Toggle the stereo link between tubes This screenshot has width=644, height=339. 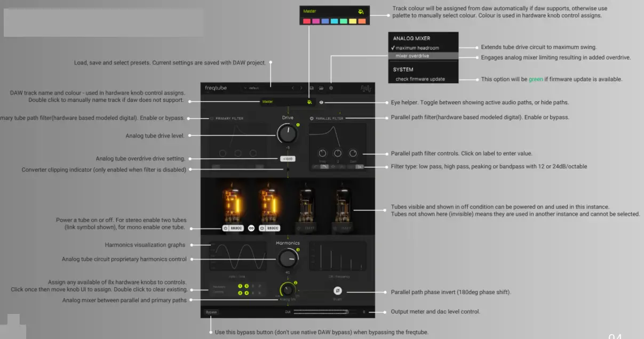pos(251,228)
